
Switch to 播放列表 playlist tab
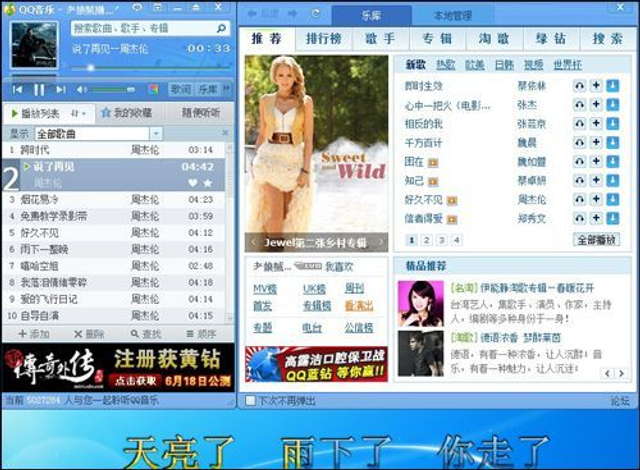(x=40, y=113)
